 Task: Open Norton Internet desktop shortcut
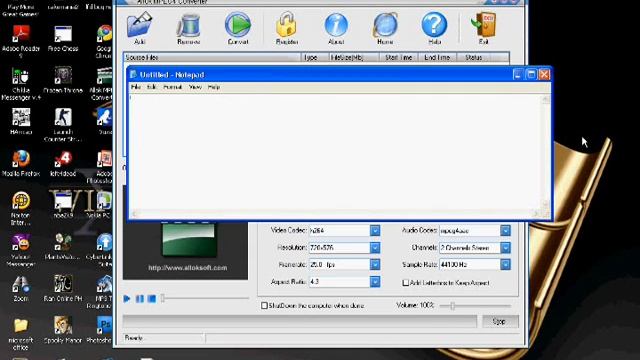point(21,209)
